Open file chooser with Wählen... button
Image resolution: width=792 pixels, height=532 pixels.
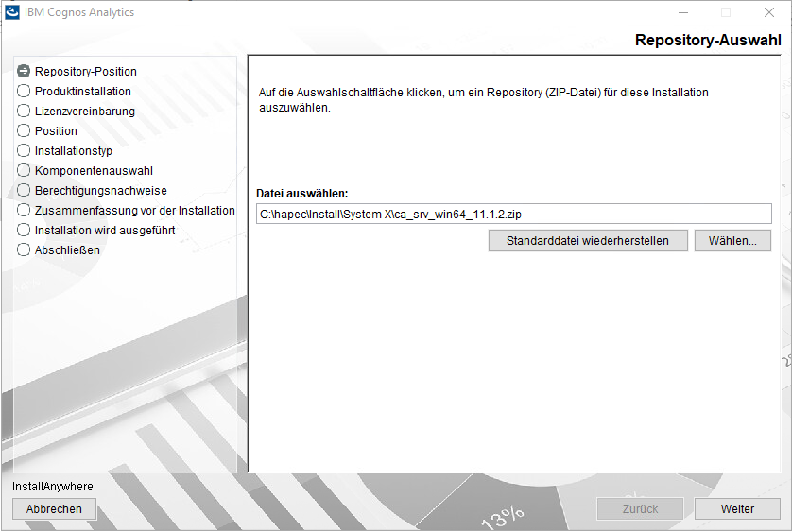point(732,240)
